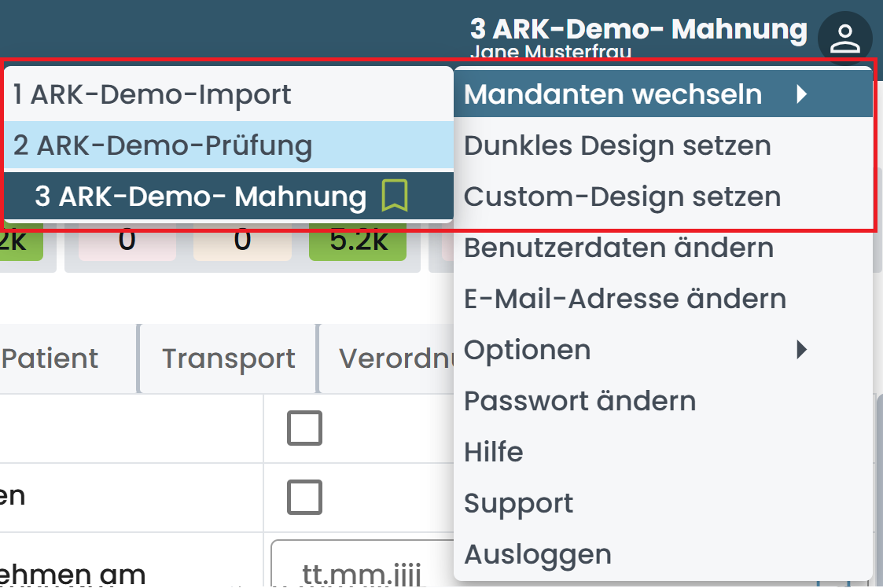Open Benutzerdaten ändern
The width and height of the screenshot is (883, 588).
coord(619,248)
